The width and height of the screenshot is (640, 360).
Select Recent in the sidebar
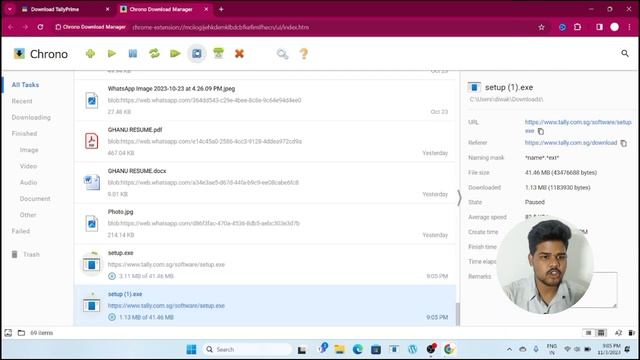(22, 101)
